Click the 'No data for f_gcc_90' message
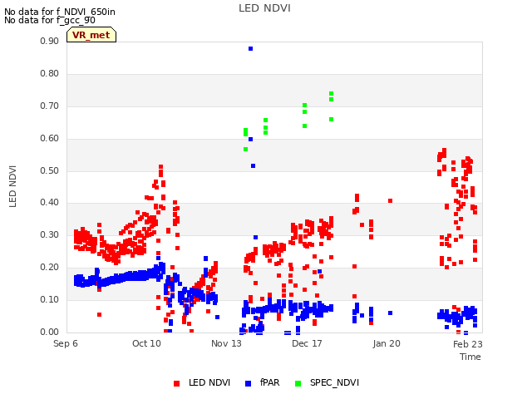Viewport: 532px width, 399px height. 50,20
